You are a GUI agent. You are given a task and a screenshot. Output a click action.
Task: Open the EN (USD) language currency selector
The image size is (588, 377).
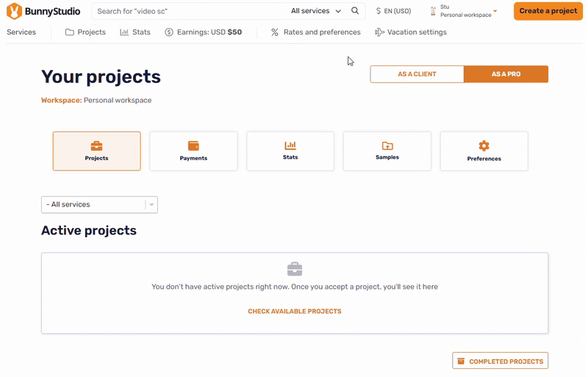click(393, 11)
